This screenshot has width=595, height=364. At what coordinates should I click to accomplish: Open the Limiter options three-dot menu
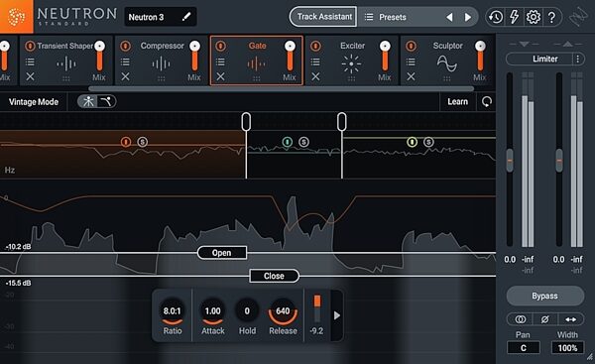click(578, 59)
